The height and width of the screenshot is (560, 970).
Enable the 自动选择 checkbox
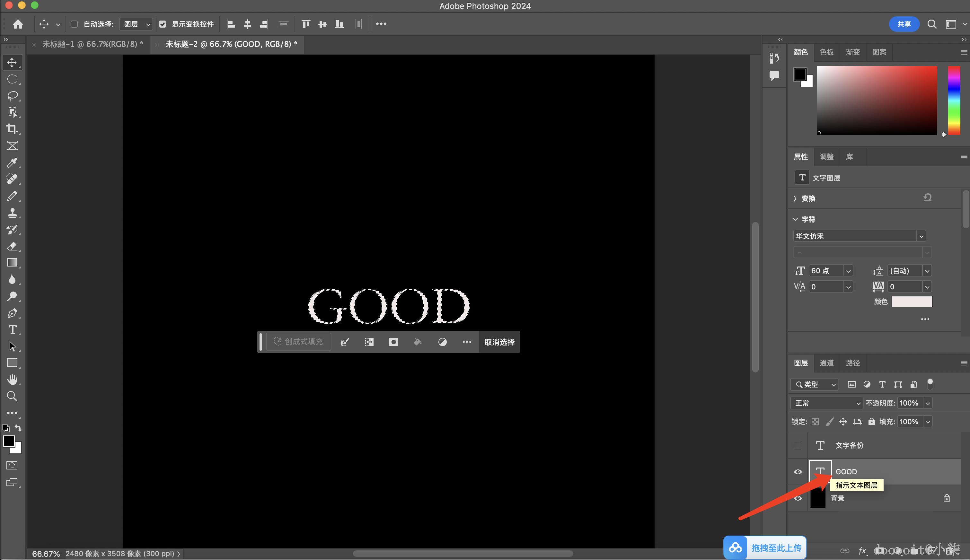pos(74,24)
